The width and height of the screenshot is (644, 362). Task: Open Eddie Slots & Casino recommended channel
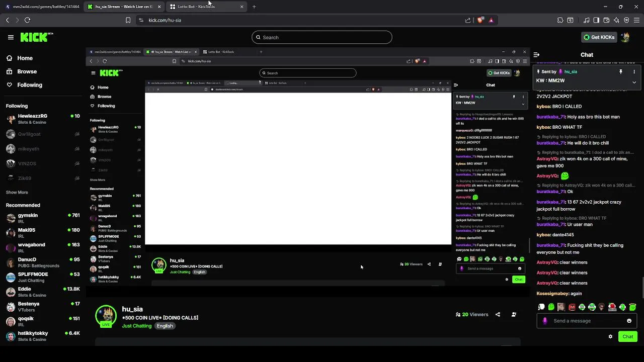point(43,292)
